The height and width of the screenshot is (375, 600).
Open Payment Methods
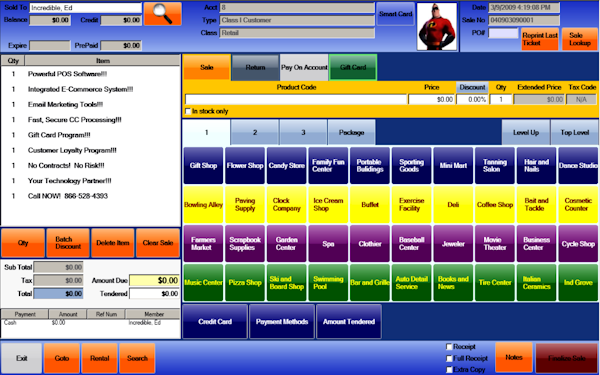tap(282, 322)
